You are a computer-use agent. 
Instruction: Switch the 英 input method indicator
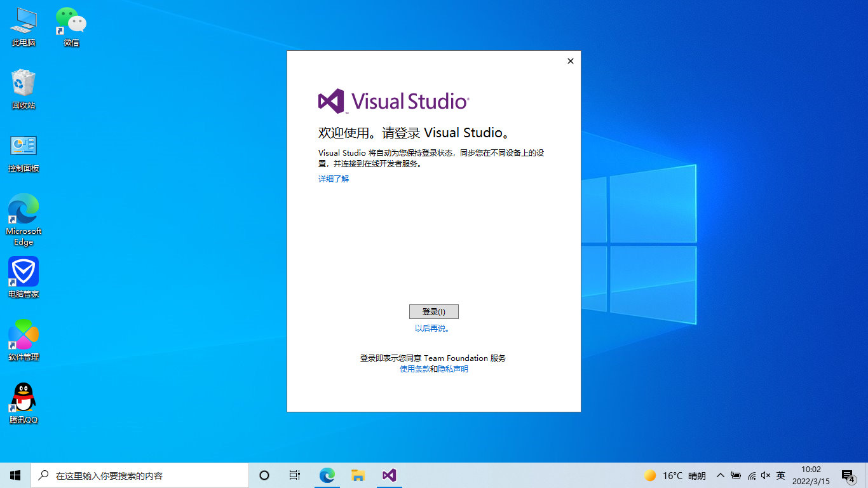pos(781,475)
